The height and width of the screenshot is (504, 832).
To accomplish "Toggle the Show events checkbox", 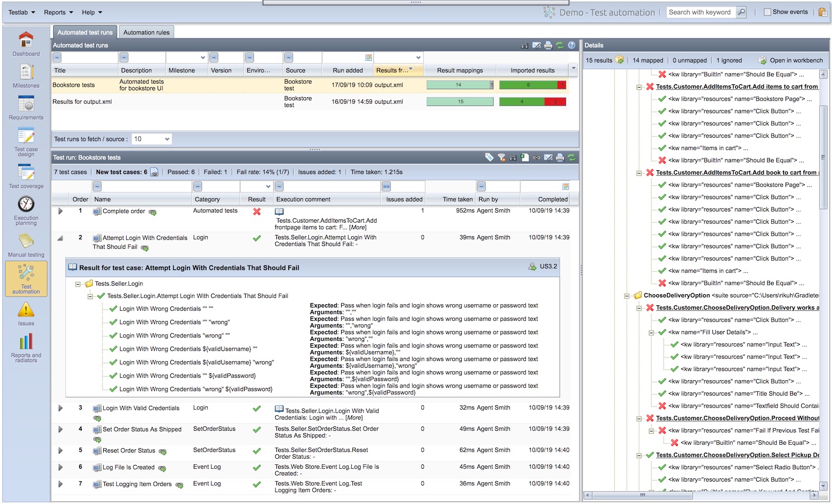I will coord(767,12).
